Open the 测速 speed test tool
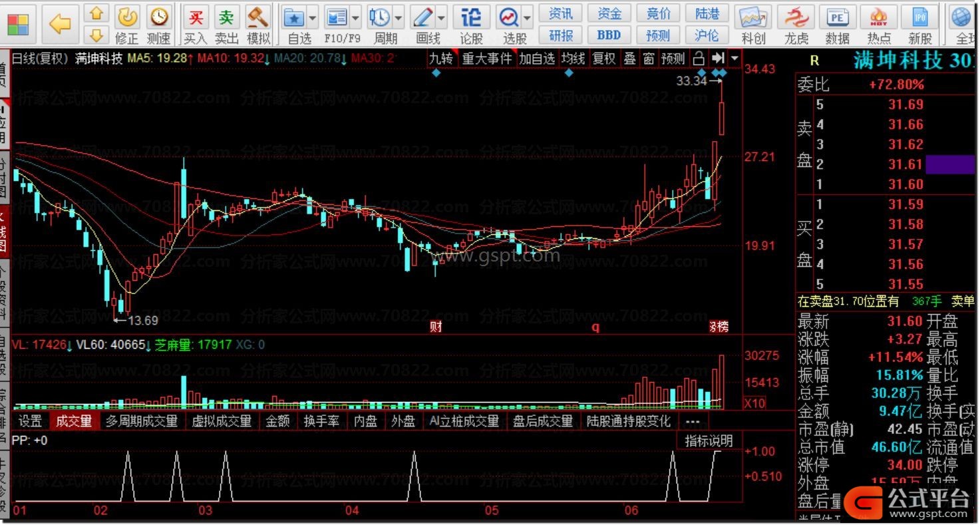The width and height of the screenshot is (980, 525). tap(158, 25)
